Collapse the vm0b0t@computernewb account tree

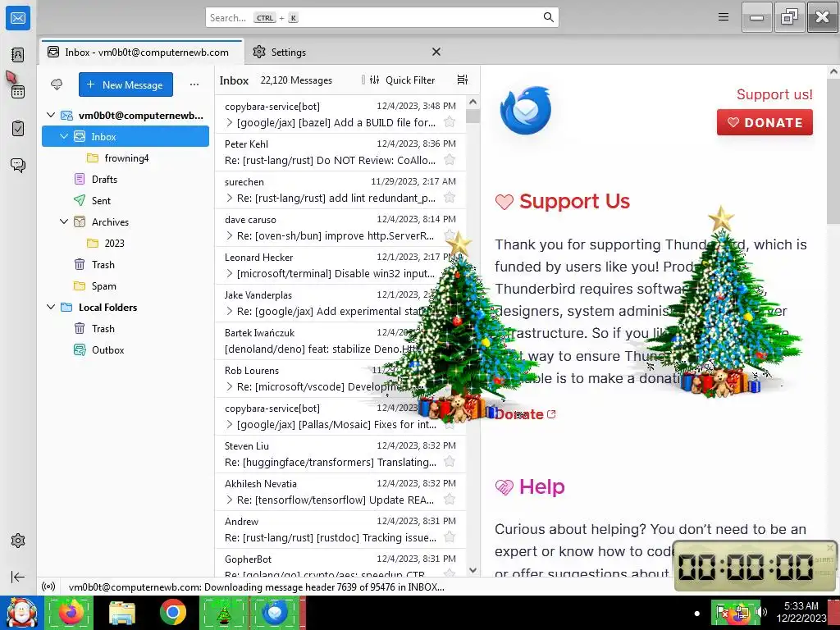tap(51, 115)
